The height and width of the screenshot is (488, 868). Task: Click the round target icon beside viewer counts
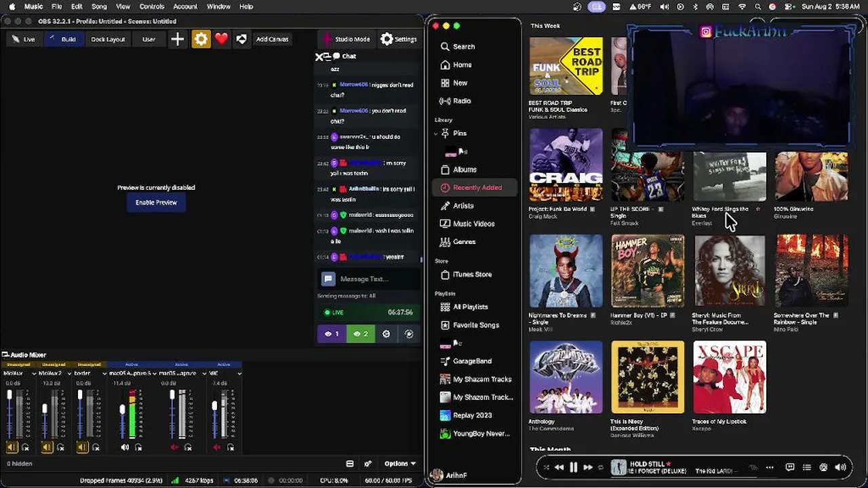click(x=387, y=333)
